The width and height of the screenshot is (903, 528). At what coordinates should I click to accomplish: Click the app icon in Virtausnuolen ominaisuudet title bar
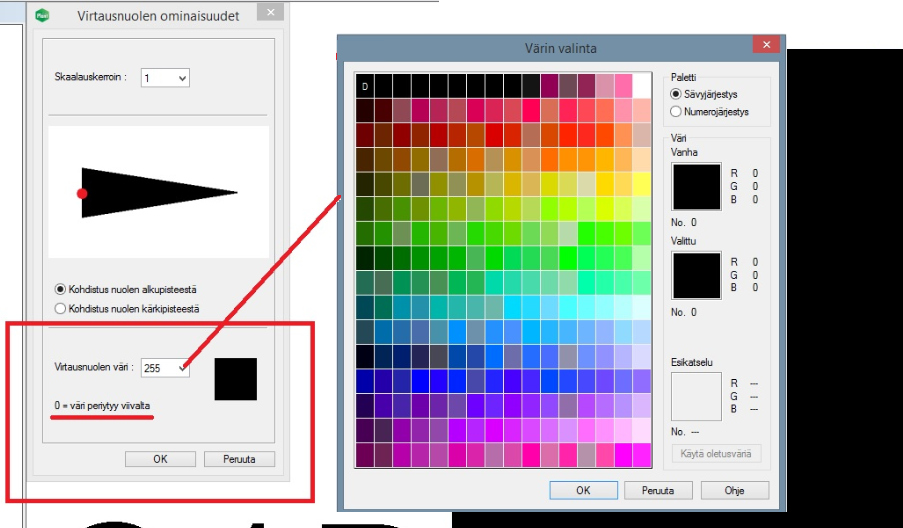[x=43, y=16]
